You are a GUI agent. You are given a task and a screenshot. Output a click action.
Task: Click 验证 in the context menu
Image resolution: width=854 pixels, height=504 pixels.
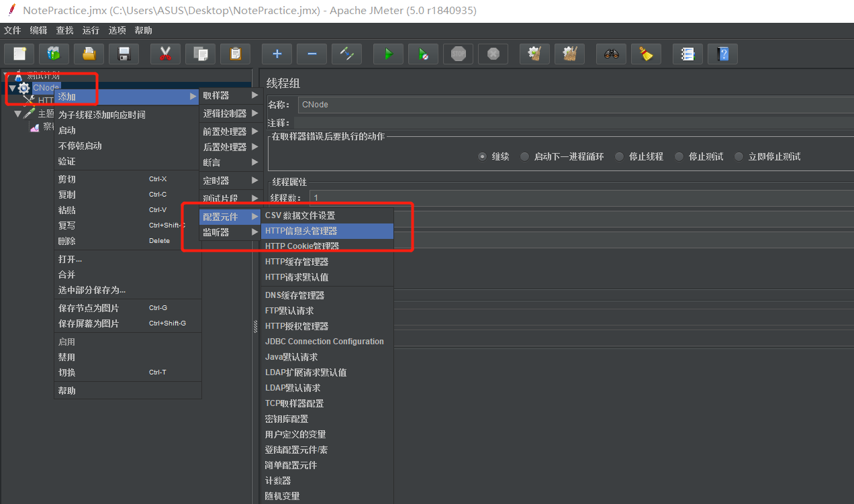coord(128,161)
